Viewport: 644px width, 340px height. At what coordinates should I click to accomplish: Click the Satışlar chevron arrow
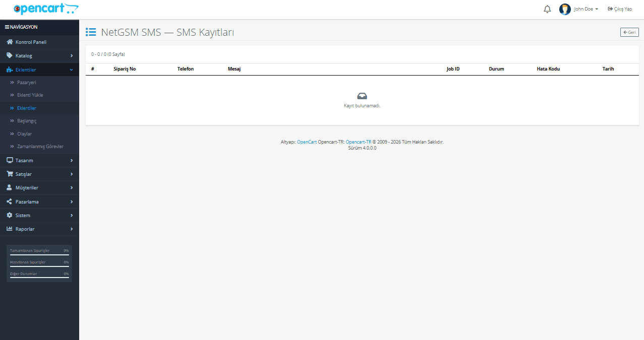[72, 174]
